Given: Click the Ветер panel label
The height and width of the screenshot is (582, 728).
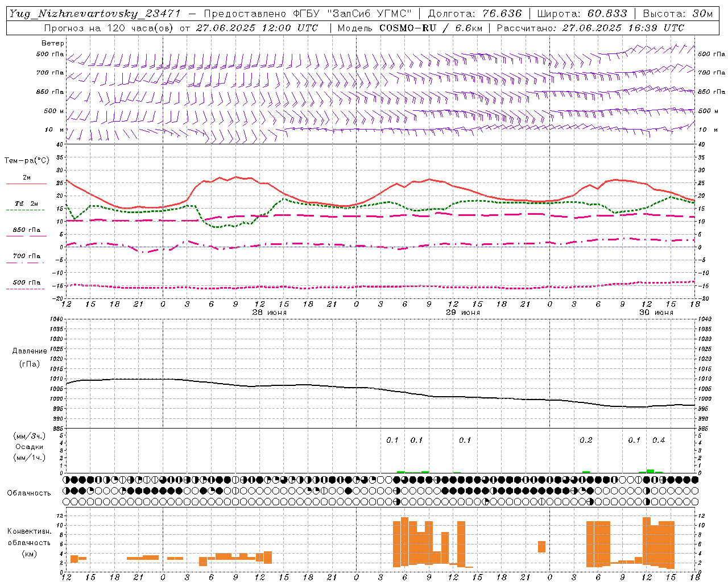Looking at the screenshot, I should [52, 43].
